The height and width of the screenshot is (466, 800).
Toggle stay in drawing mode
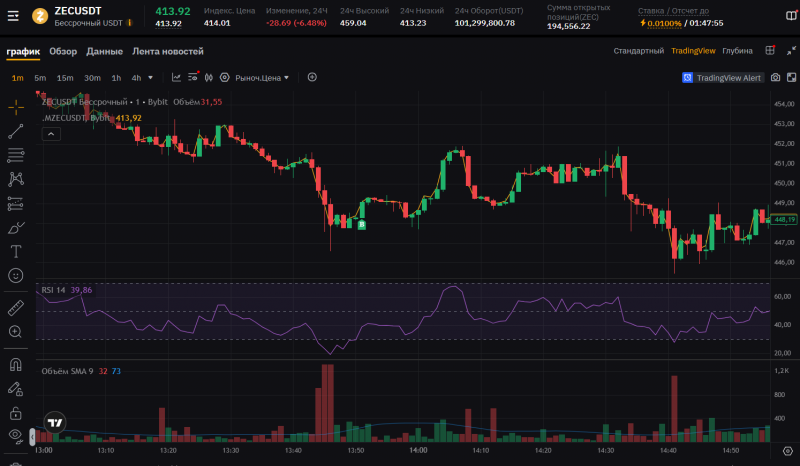(x=15, y=389)
